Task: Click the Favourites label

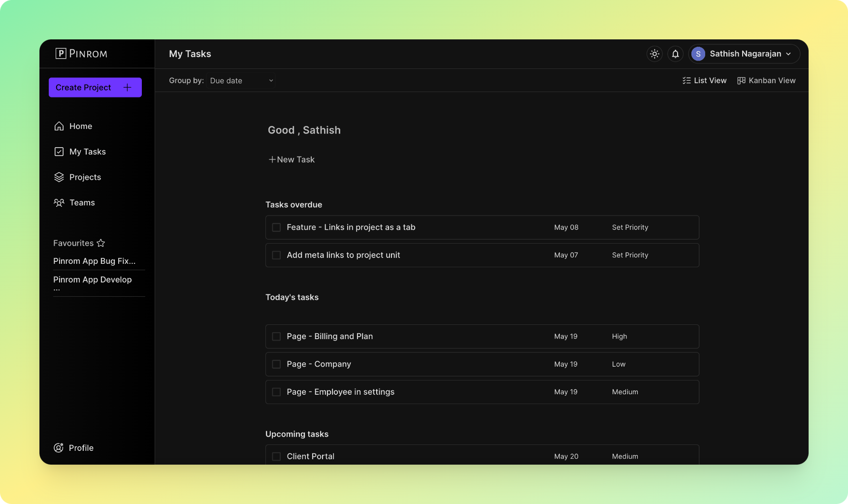Action: tap(73, 243)
